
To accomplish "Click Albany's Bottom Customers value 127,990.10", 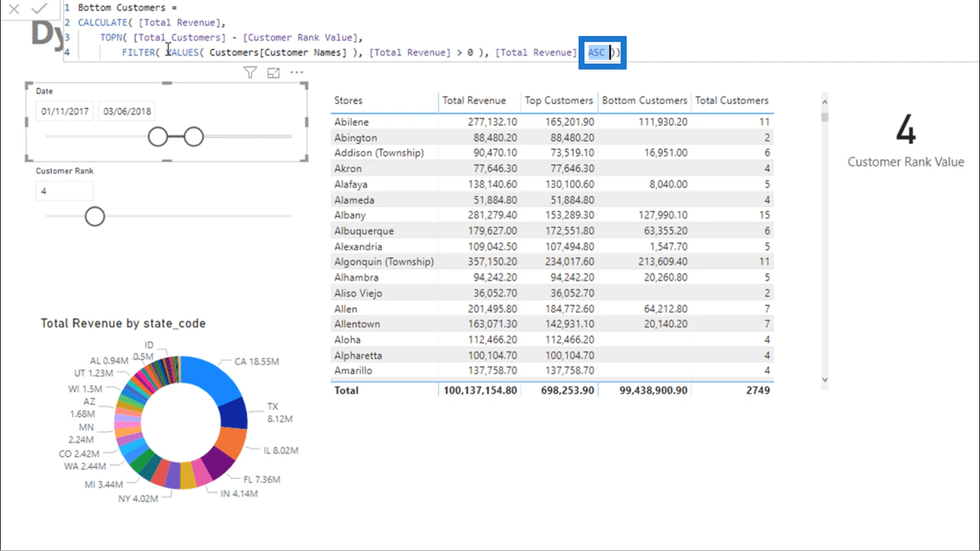I will pyautogui.click(x=663, y=215).
